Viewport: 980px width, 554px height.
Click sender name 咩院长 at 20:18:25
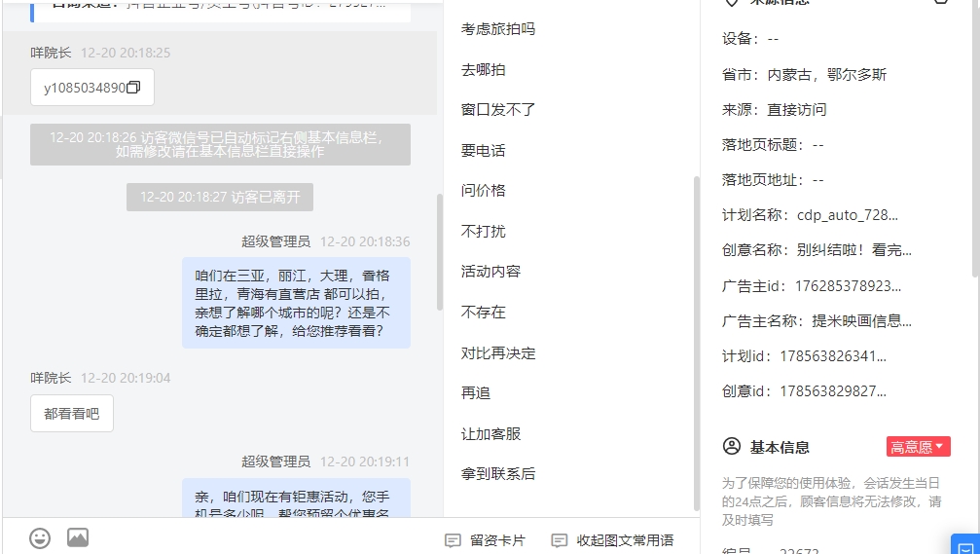(x=51, y=53)
